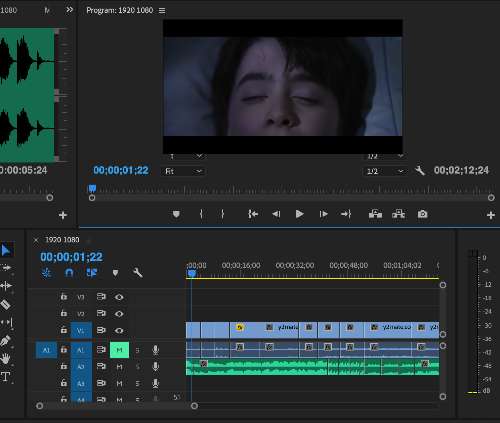
Task: Solo the A2 audio track
Action: click(x=138, y=367)
